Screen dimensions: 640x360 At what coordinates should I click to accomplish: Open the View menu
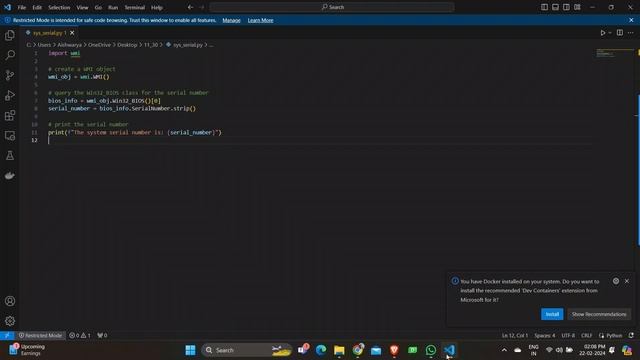coord(82,7)
